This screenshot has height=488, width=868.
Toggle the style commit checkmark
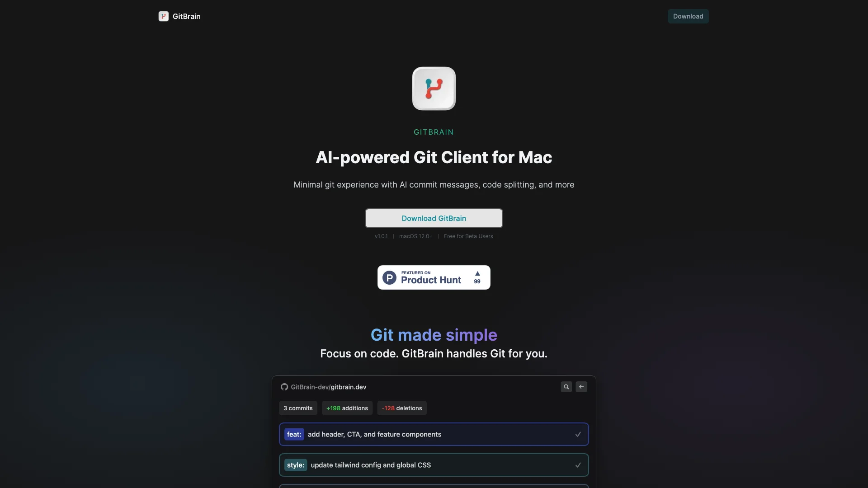[578, 465]
